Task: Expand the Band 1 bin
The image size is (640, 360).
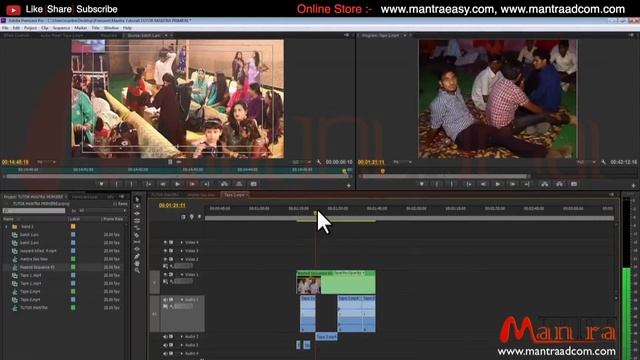Action: pyautogui.click(x=6, y=227)
